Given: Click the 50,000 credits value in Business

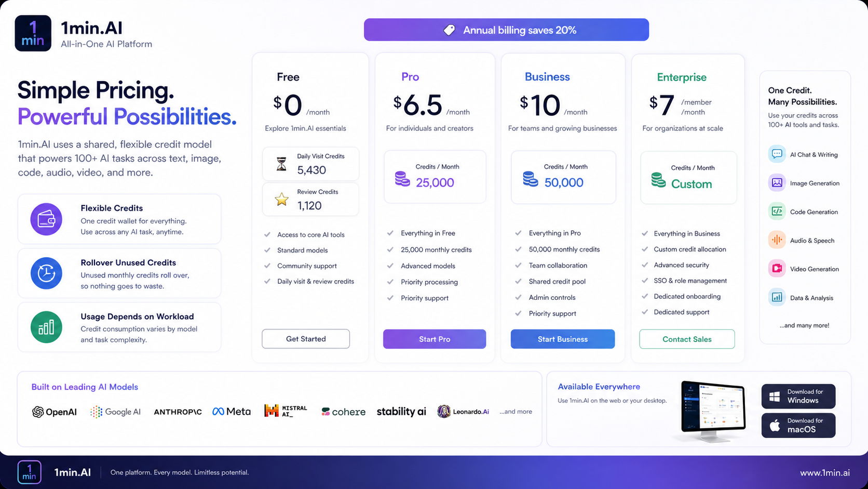Looking at the screenshot, I should point(564,182).
